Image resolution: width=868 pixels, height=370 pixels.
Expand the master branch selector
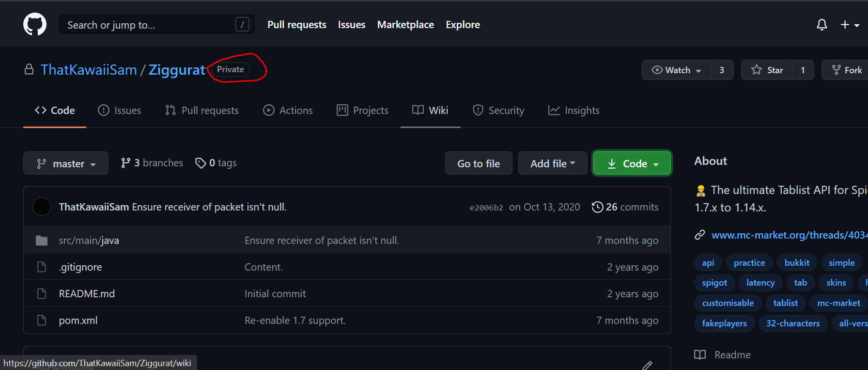[66, 163]
